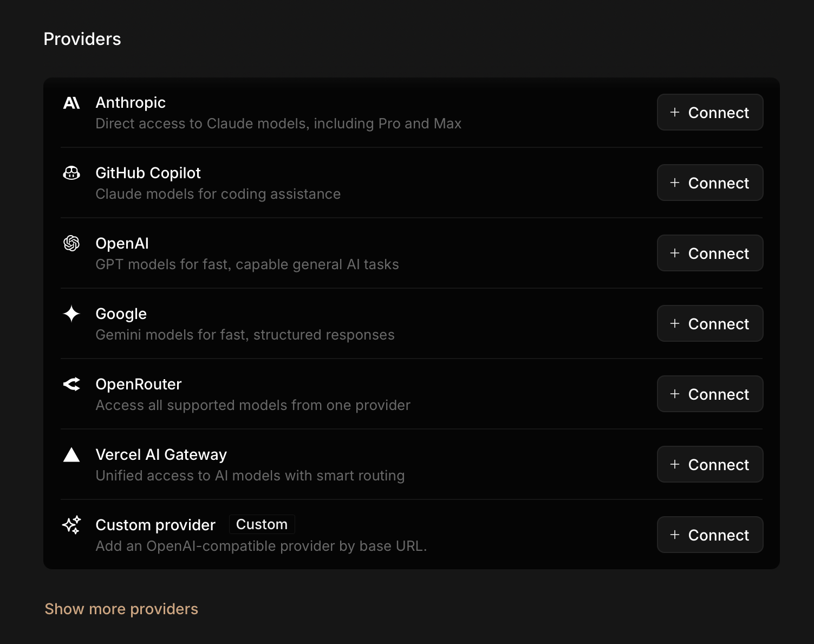This screenshot has height=644, width=814.
Task: Click 'Claude models for coding assistance' description
Action: pos(218,194)
